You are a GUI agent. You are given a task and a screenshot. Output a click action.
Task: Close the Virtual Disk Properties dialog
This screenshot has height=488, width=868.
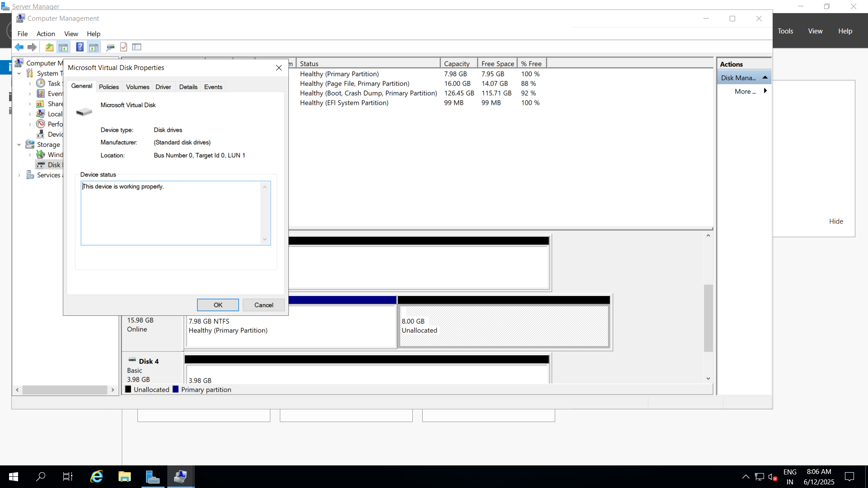(279, 68)
